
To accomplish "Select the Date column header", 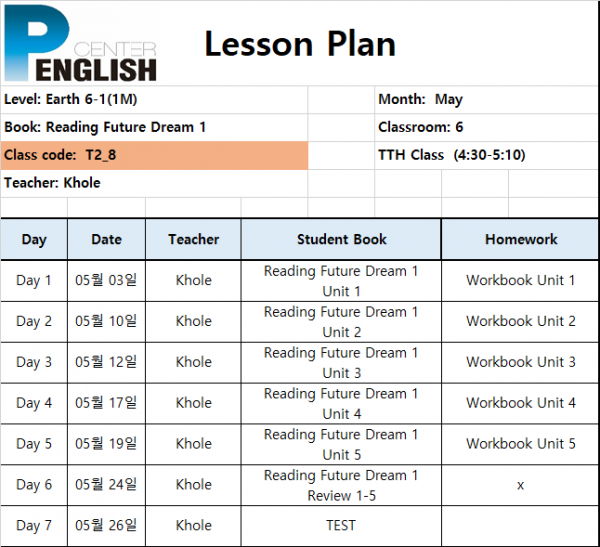I will 106,239.
